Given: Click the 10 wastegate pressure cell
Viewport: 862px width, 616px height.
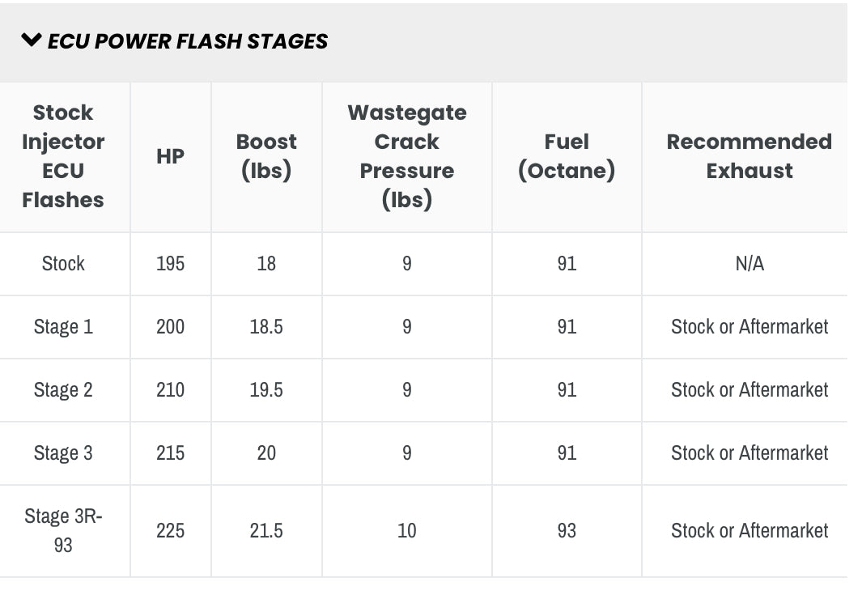Looking at the screenshot, I should [406, 531].
